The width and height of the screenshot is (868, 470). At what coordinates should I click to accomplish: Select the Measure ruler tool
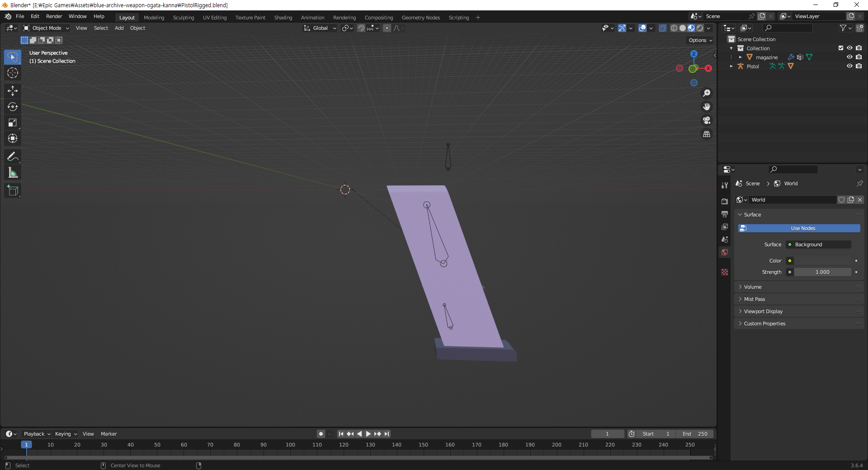click(x=13, y=173)
